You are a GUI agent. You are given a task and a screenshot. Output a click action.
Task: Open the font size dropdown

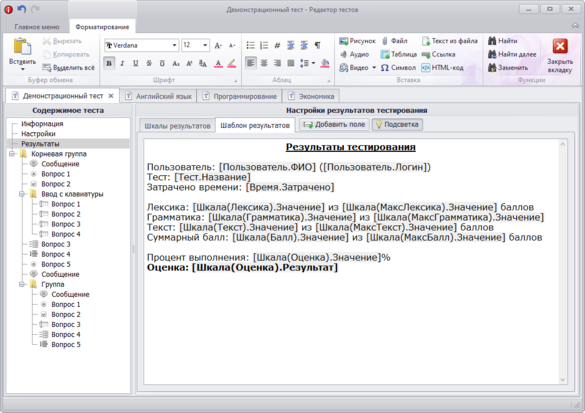pyautogui.click(x=205, y=46)
